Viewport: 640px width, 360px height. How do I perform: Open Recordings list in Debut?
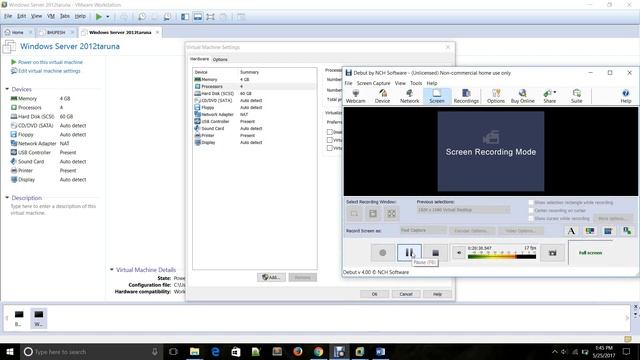(x=466, y=96)
